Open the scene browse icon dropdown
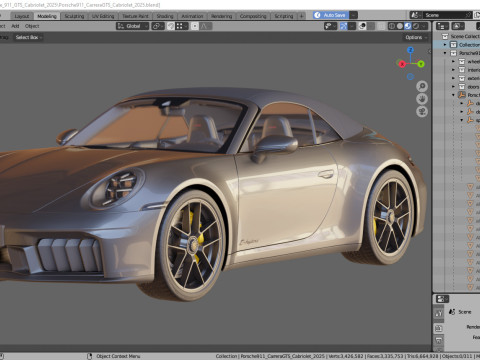This screenshot has height=360, width=480. coord(415,15)
